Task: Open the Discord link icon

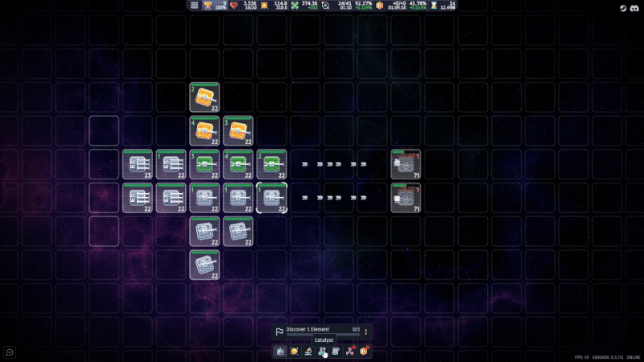Action: tap(634, 8)
